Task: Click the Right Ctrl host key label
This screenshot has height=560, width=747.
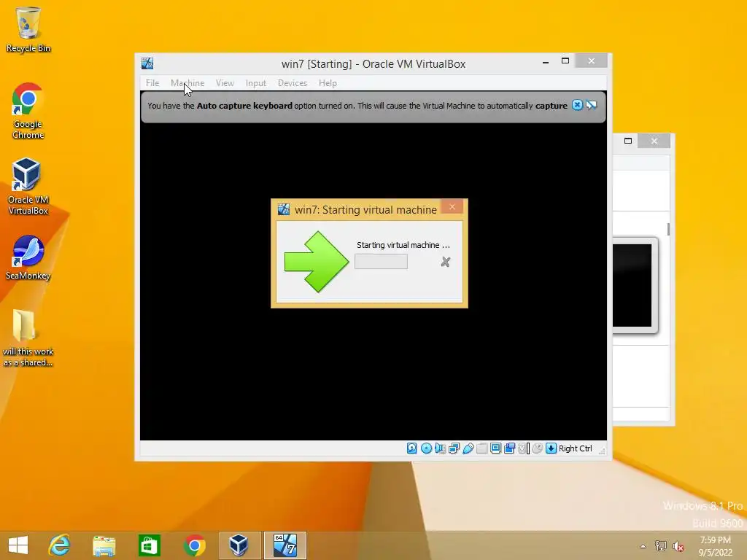Action: click(575, 448)
